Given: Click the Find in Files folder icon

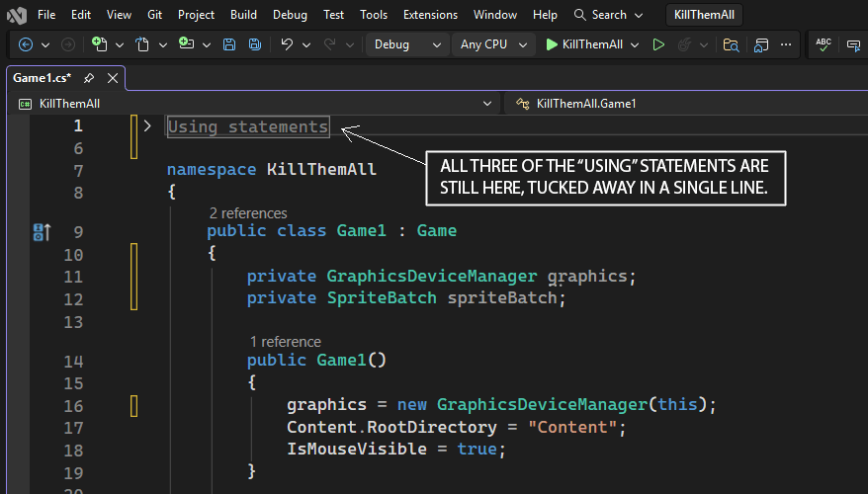Looking at the screenshot, I should [x=731, y=44].
